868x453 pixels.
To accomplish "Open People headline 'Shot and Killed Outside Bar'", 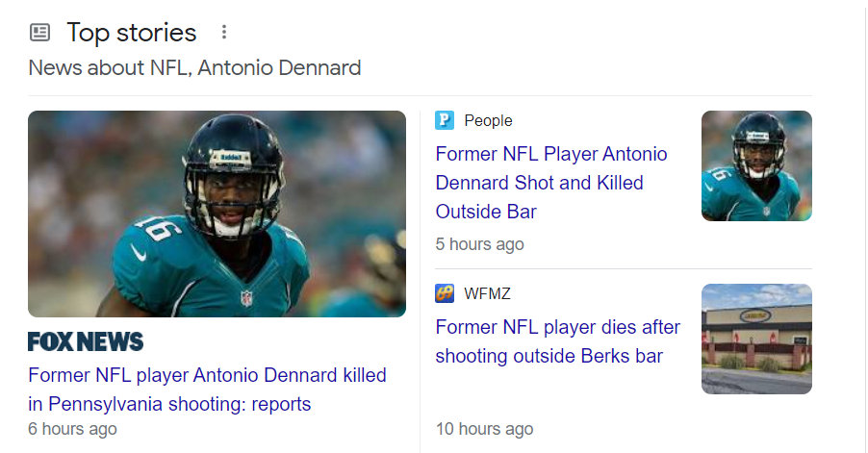I will pyautogui.click(x=550, y=183).
